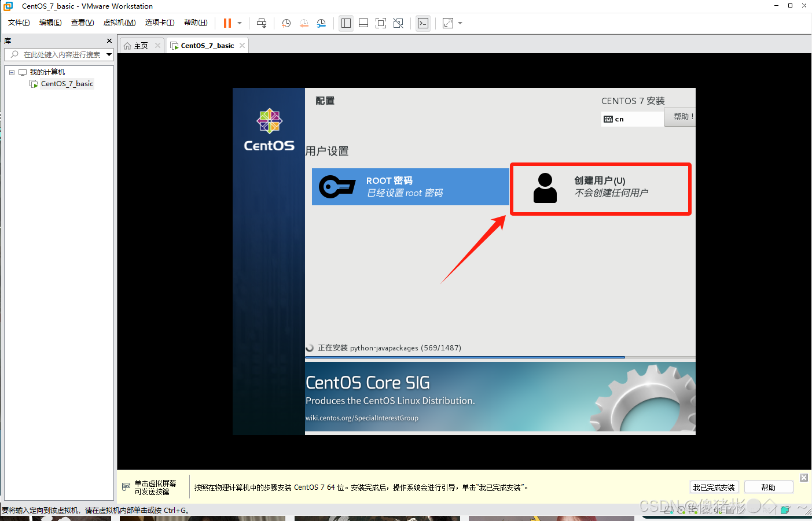Screen dimensions: 812x521
Task: Take a snapshot of the VM
Action: (286, 23)
